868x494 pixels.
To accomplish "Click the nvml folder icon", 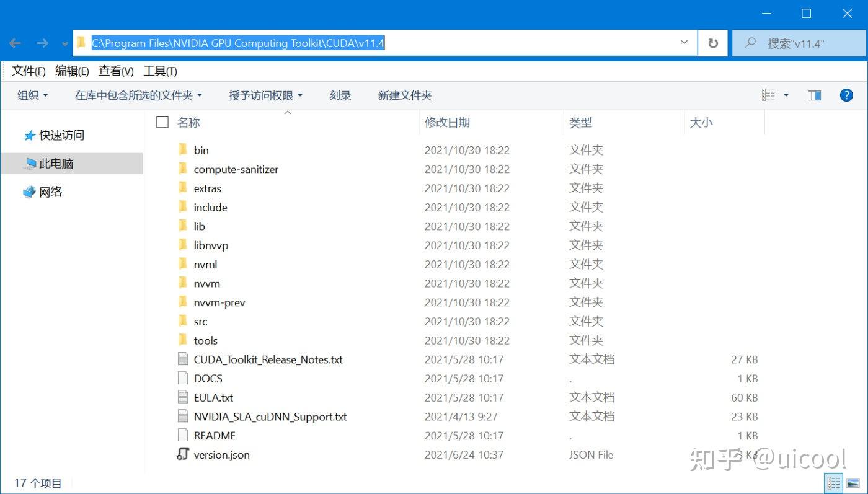I will [182, 264].
